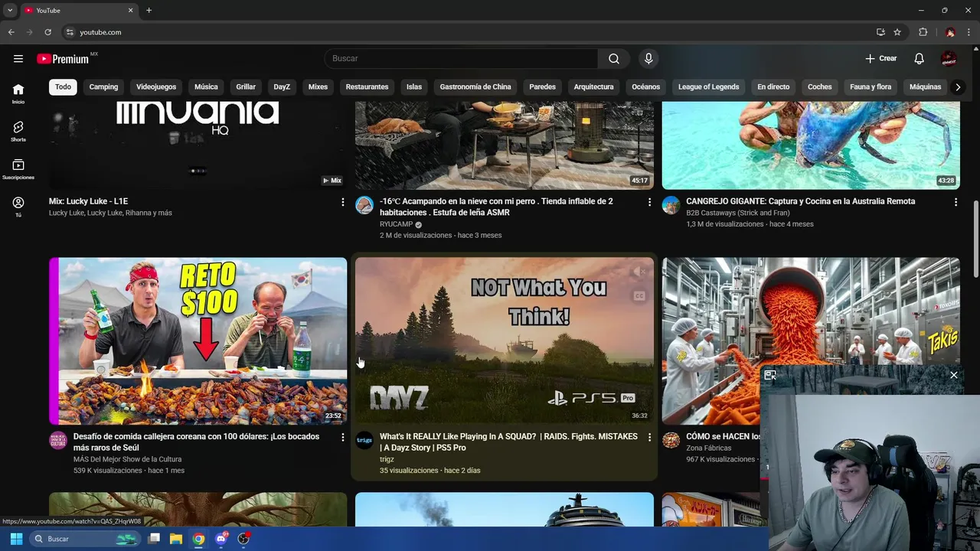Screen dimensions: 980x551
Task: Select the Islas filter chip
Action: click(414, 86)
